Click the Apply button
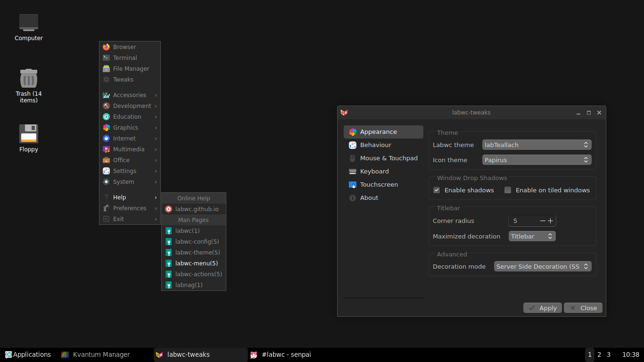Viewport: 644px width, 362px height. pos(542,308)
